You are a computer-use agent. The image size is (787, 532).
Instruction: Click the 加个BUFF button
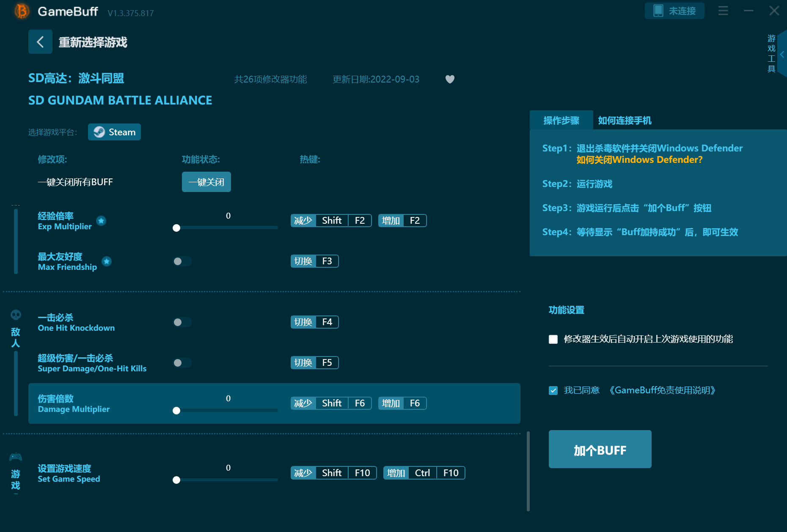[x=600, y=449]
